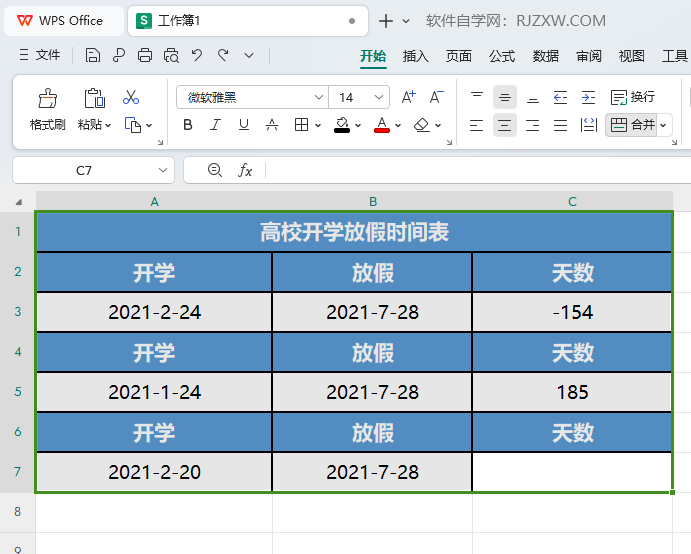Click the formula bar input field

coord(479,170)
